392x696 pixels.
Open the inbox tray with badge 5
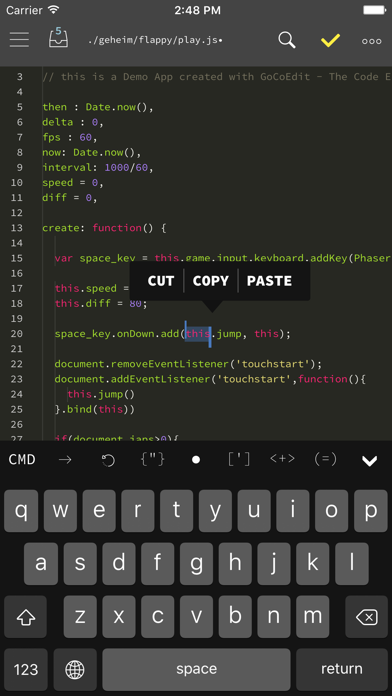pyautogui.click(x=59, y=38)
